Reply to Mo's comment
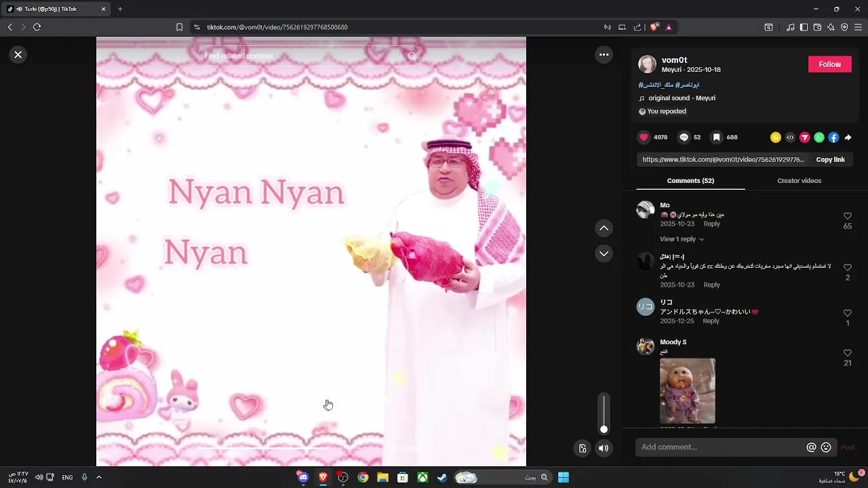This screenshot has height=488, width=868. tap(711, 224)
